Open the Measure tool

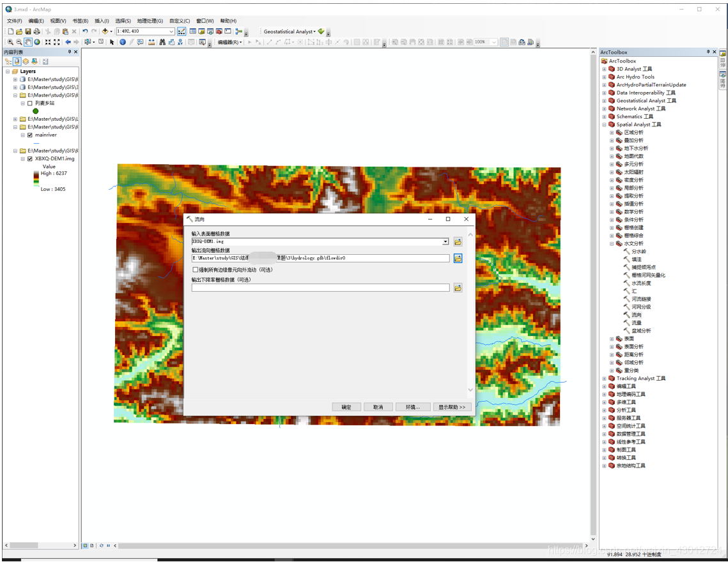[x=151, y=42]
